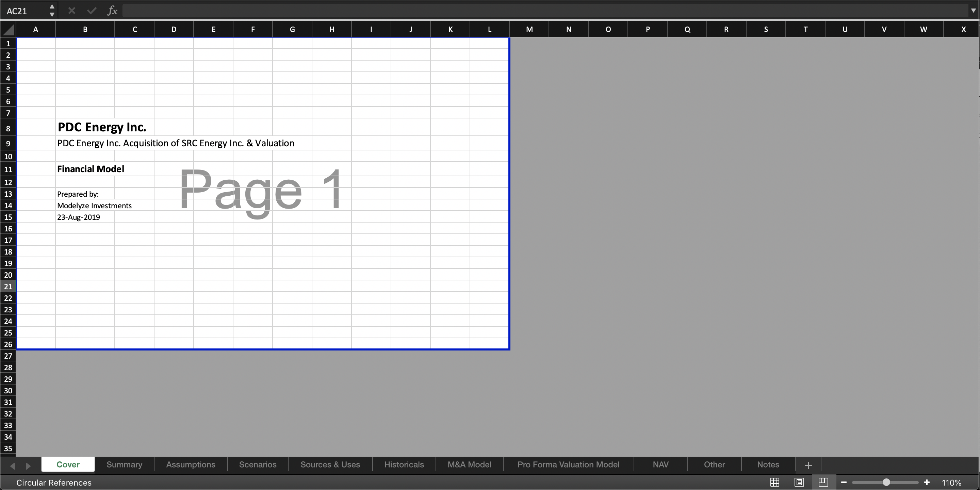980x490 pixels.
Task: Open the Other sheet tab
Action: [x=715, y=464]
